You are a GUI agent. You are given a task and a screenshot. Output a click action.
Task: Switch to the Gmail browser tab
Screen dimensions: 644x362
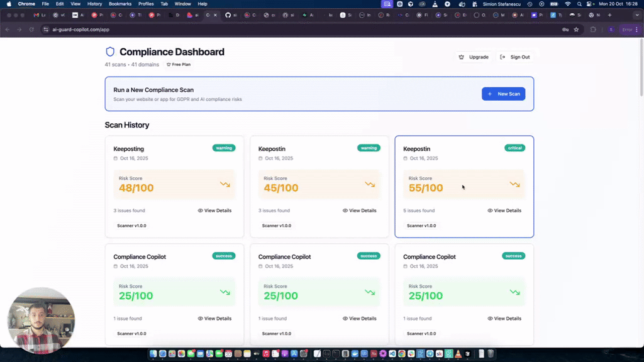(x=39, y=15)
